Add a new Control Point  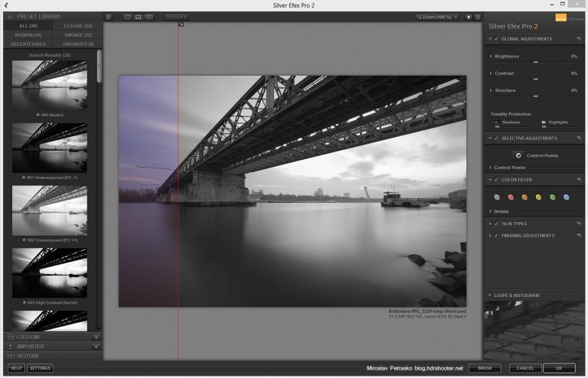[518, 155]
